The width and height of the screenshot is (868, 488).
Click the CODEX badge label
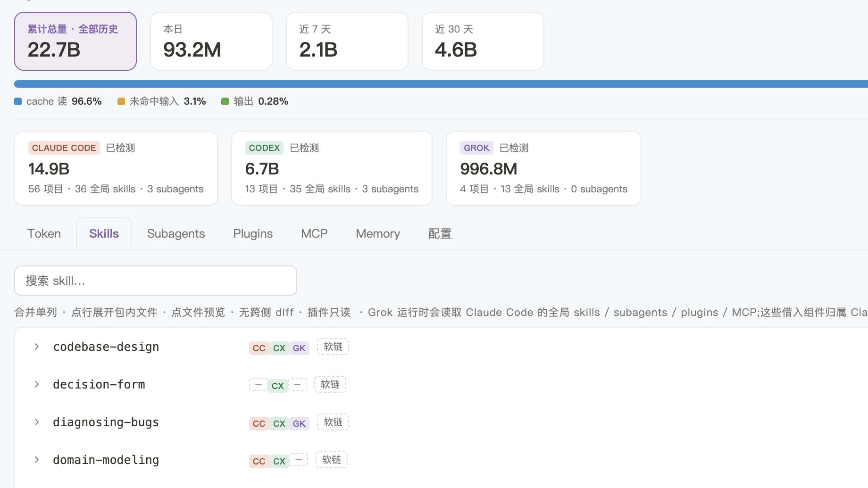264,148
